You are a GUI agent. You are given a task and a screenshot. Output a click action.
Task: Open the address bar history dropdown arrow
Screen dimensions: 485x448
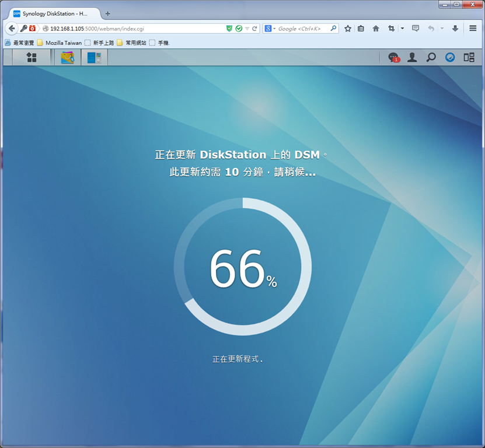click(x=247, y=29)
